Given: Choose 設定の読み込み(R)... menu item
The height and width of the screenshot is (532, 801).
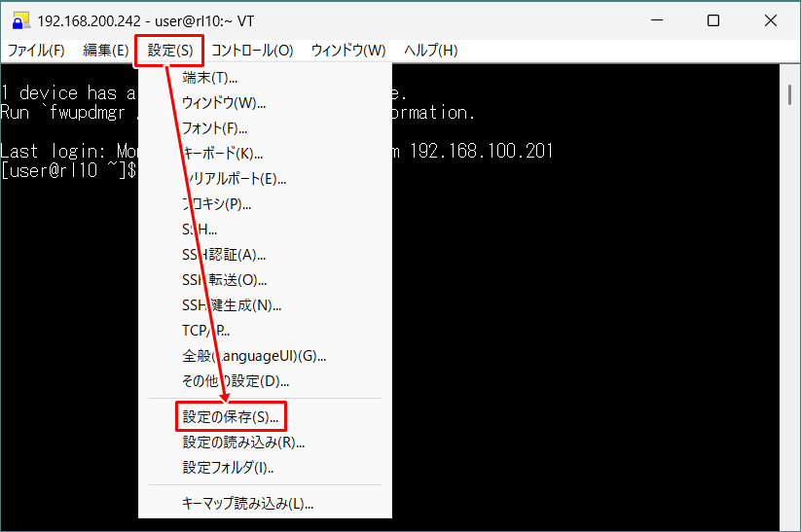Looking at the screenshot, I should tap(243, 443).
